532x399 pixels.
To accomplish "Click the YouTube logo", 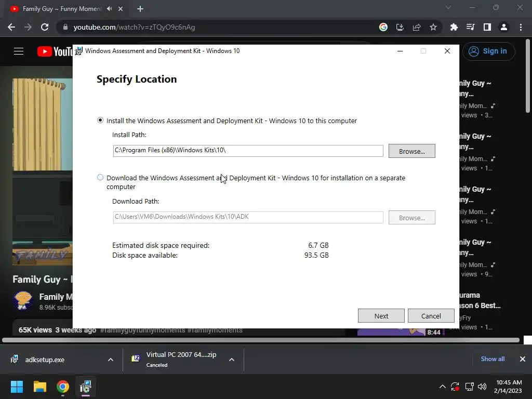I will (55, 51).
